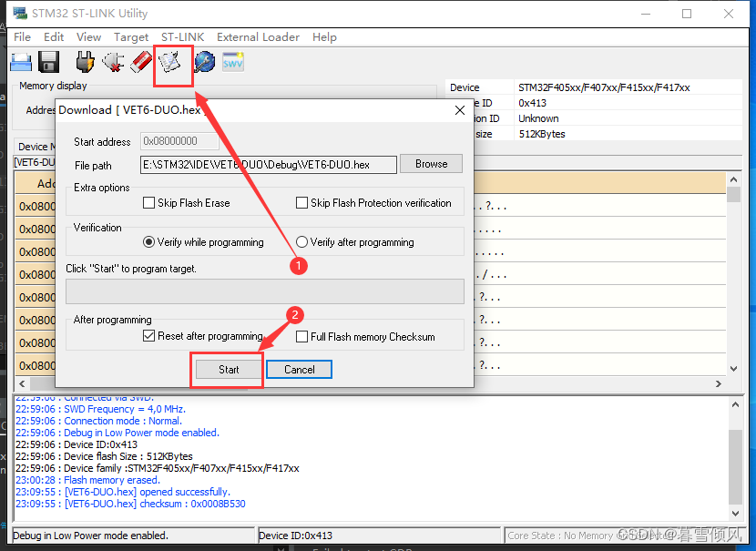This screenshot has width=756, height=551.
Task: Click the Program verify toolbar icon
Action: [x=169, y=63]
